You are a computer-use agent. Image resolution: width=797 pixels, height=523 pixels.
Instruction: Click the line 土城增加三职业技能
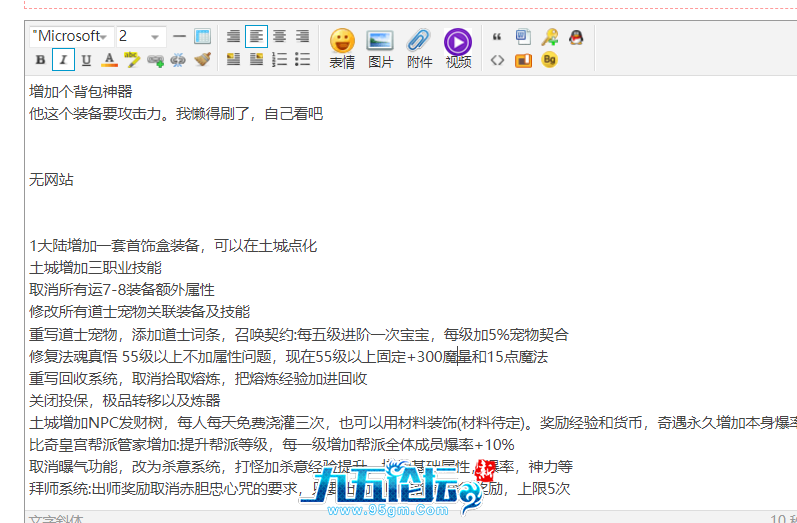96,268
